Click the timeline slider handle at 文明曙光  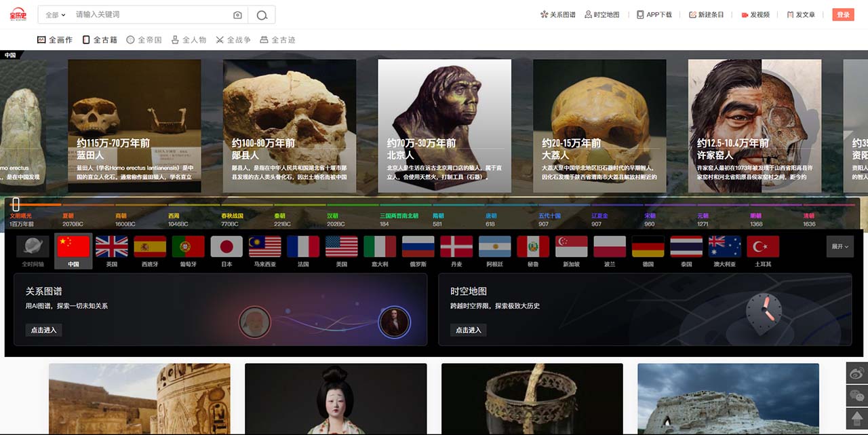coord(16,204)
